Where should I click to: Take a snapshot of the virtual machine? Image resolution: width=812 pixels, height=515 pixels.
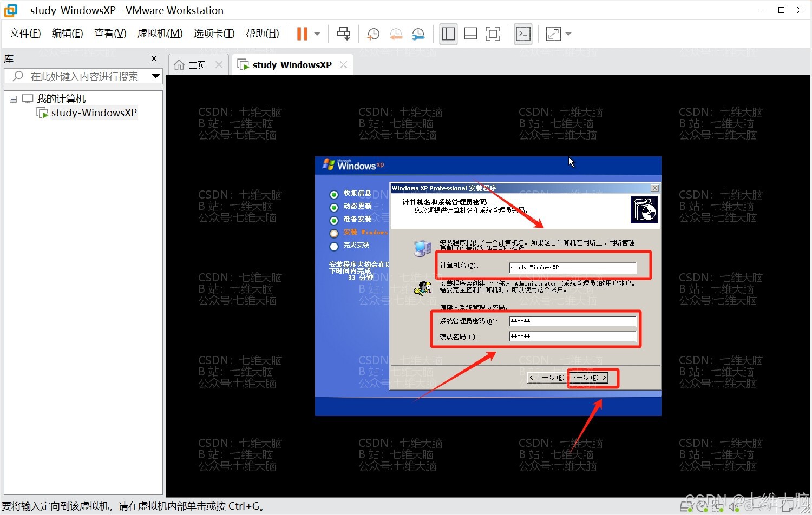pos(373,34)
